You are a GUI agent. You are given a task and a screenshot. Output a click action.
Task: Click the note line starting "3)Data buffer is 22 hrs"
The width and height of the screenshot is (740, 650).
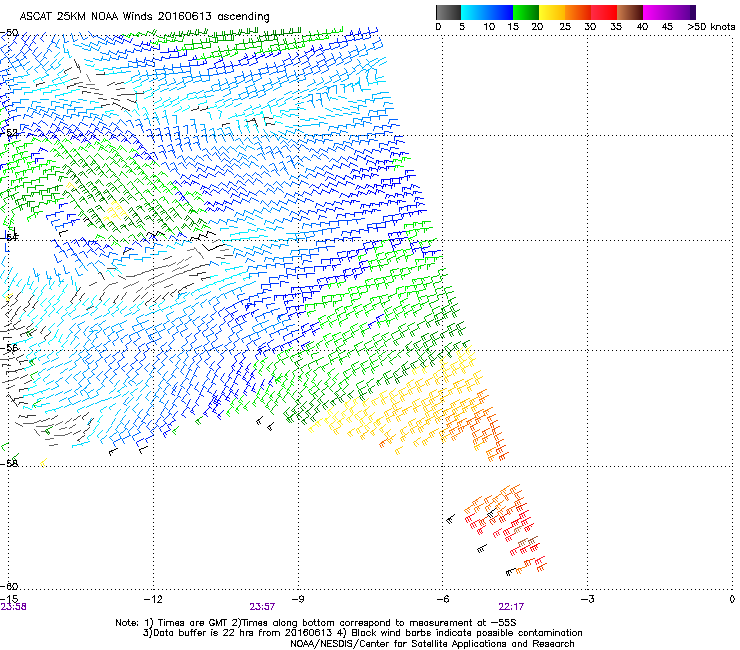(x=362, y=633)
